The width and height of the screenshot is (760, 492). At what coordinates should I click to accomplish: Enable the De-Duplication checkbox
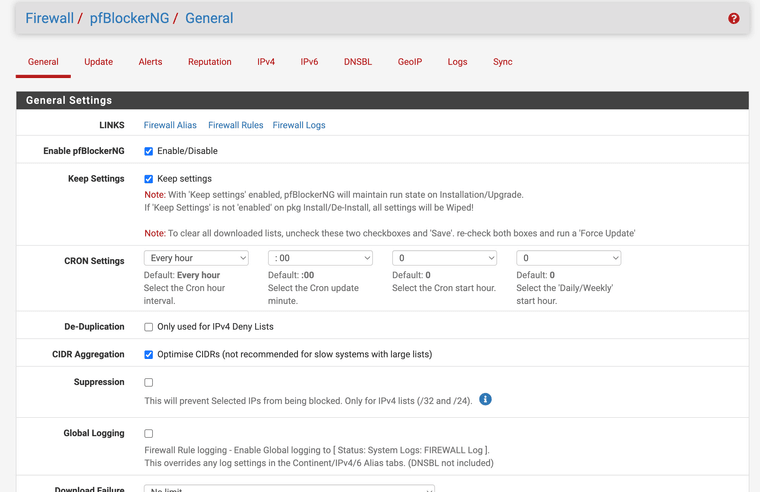tap(148, 327)
